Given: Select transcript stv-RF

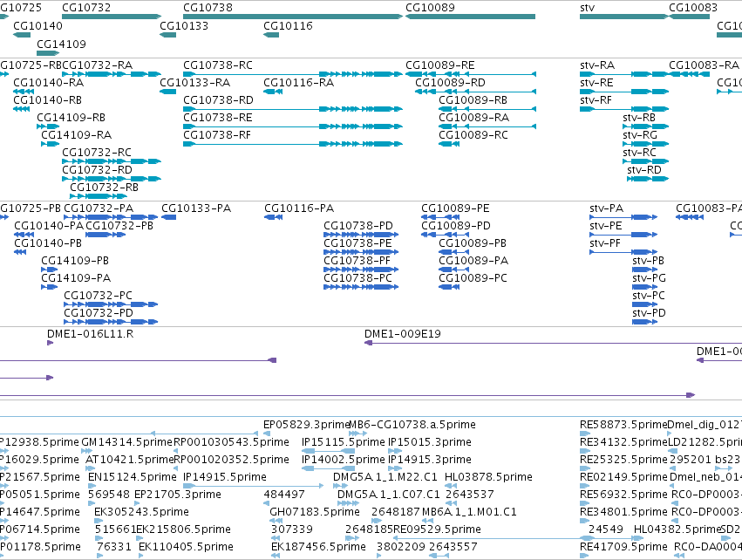Looking at the screenshot, I should [596, 100].
